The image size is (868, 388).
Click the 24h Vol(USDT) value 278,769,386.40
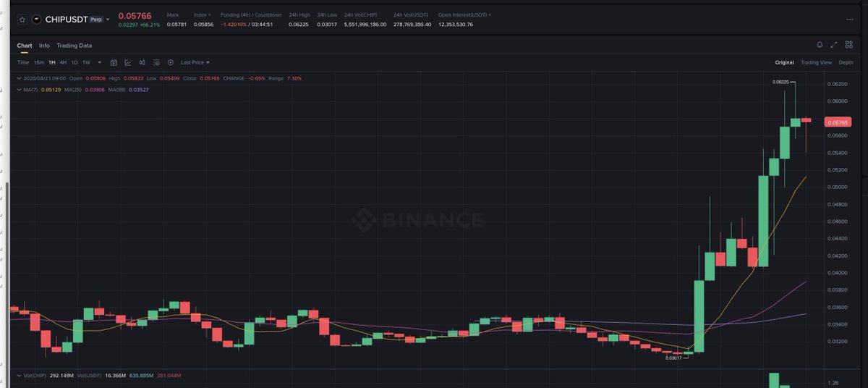(412, 25)
